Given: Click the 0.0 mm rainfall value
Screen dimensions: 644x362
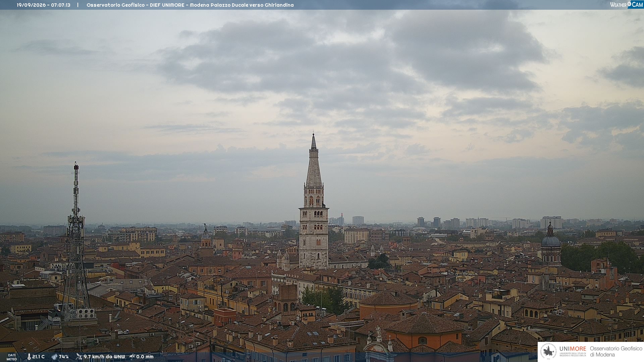Looking at the screenshot, I should [145, 357].
